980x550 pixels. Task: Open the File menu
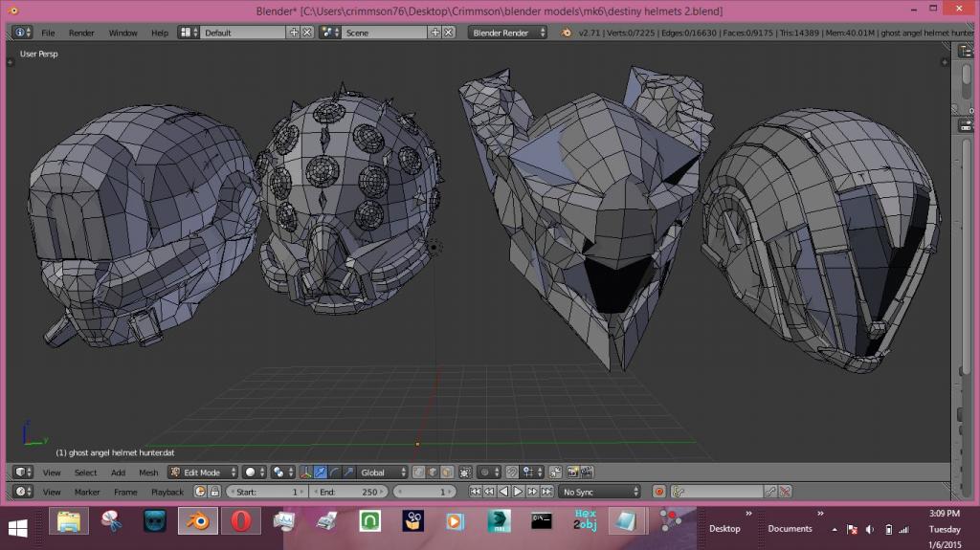48,33
